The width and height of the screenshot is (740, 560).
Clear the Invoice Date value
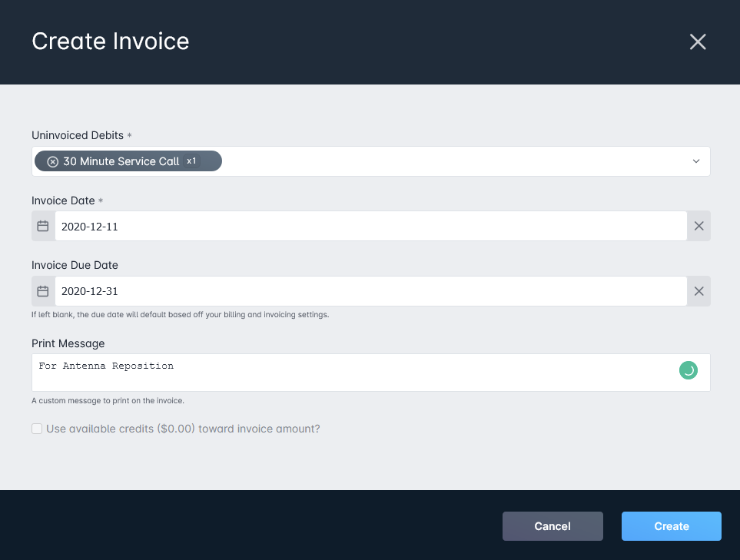[x=699, y=226]
